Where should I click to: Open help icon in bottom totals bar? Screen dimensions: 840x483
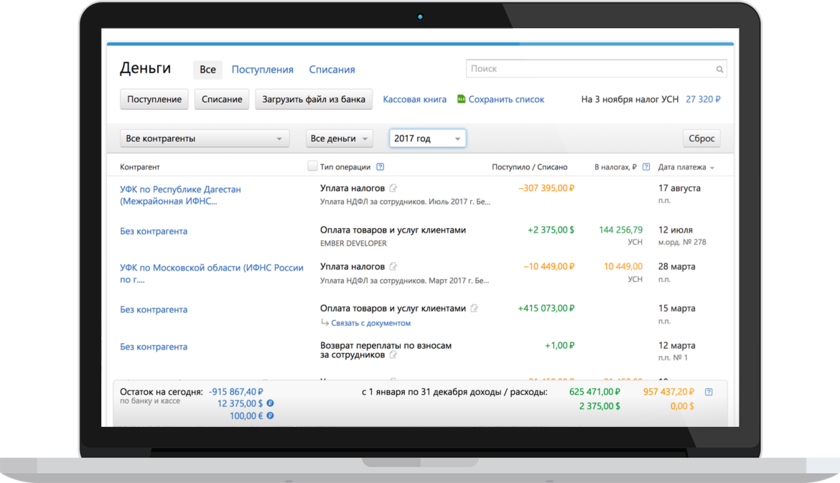pos(709,392)
